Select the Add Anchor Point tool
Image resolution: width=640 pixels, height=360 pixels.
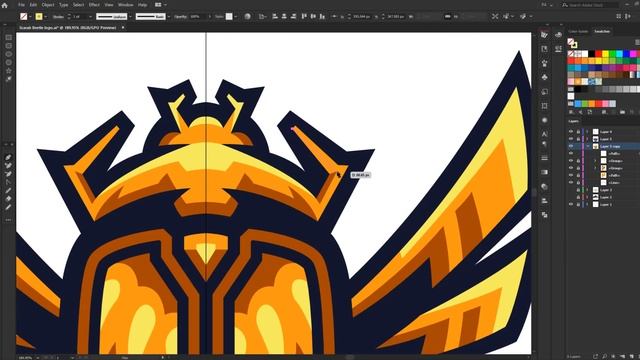[x=8, y=166]
